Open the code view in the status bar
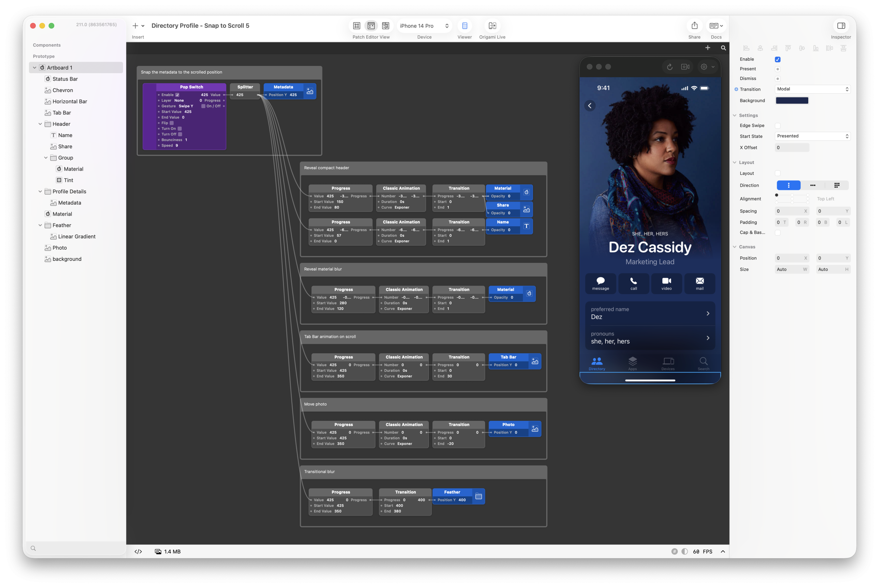Image resolution: width=879 pixels, height=588 pixels. point(138,551)
